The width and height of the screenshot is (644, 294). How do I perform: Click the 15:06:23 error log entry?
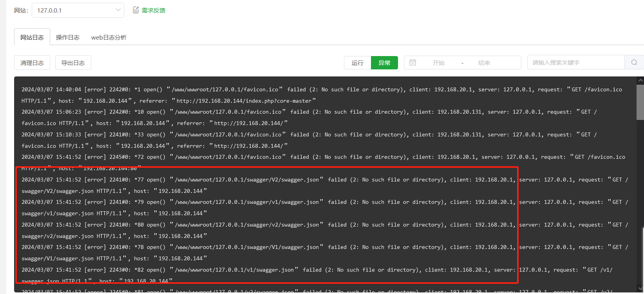(309, 117)
